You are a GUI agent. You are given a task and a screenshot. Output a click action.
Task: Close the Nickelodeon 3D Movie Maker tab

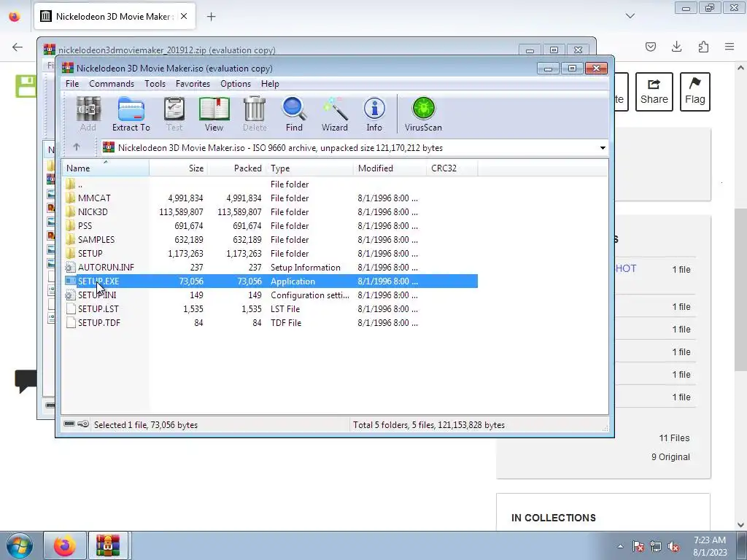click(x=184, y=16)
